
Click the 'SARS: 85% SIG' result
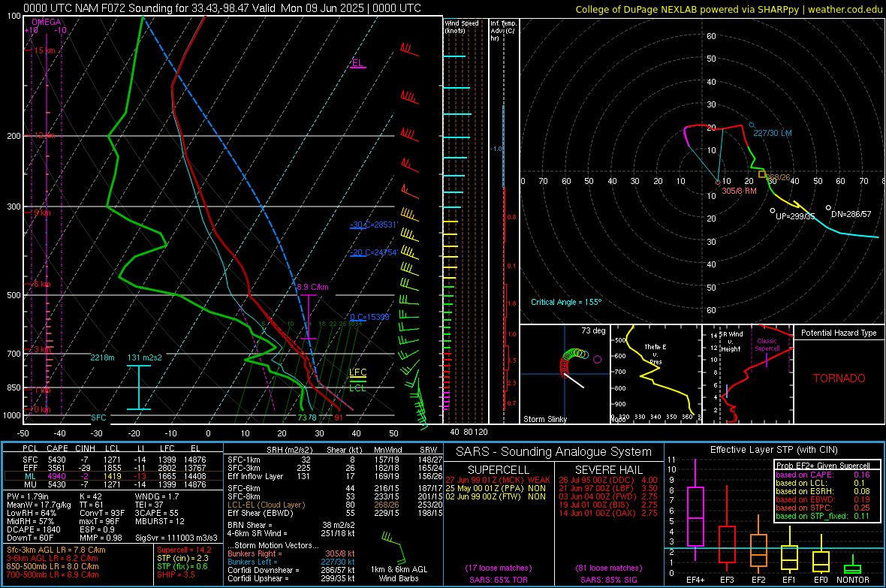(608, 580)
